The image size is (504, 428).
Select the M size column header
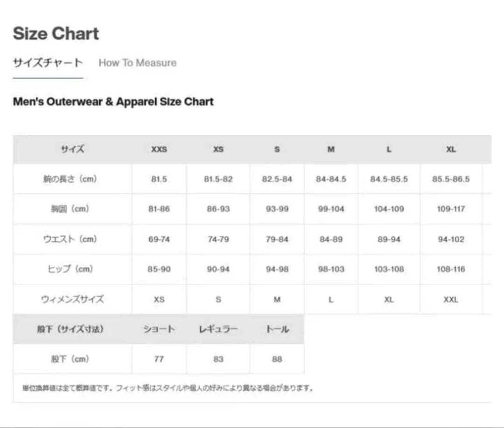pyautogui.click(x=331, y=150)
